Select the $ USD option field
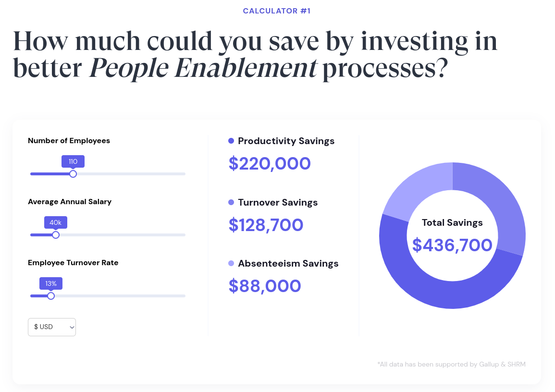555x392 pixels. 46,327
